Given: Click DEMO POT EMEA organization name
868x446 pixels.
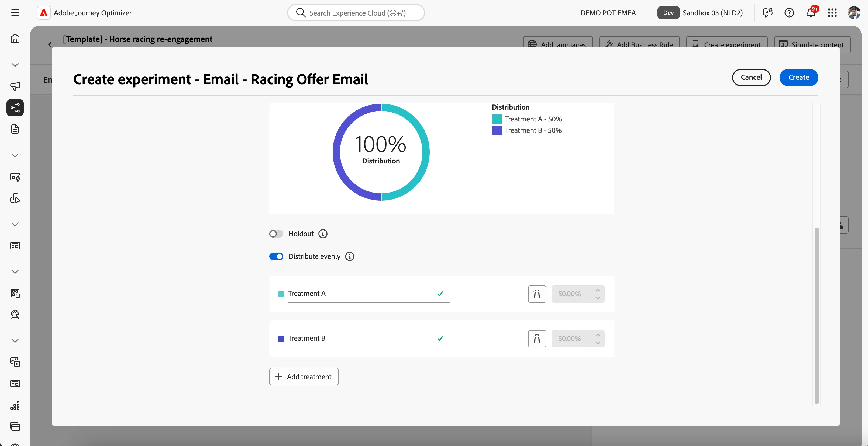Looking at the screenshot, I should click(608, 13).
